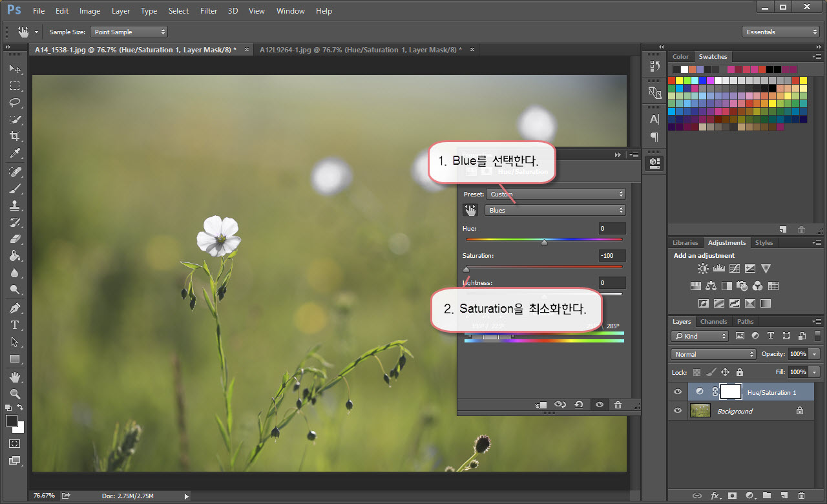The width and height of the screenshot is (827, 504).
Task: Select the Paint Bucket tool
Action: 15,256
